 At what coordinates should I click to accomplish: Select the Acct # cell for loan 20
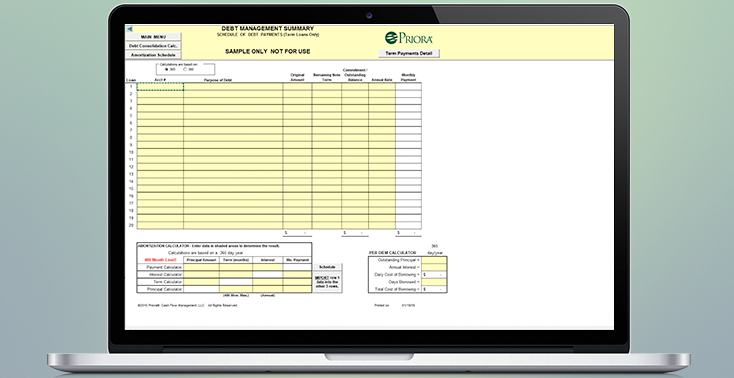point(160,225)
